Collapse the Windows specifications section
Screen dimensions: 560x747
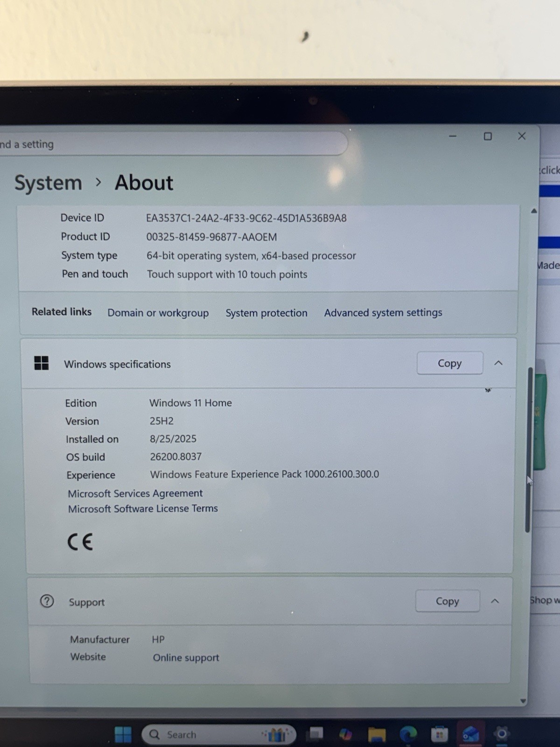[498, 363]
